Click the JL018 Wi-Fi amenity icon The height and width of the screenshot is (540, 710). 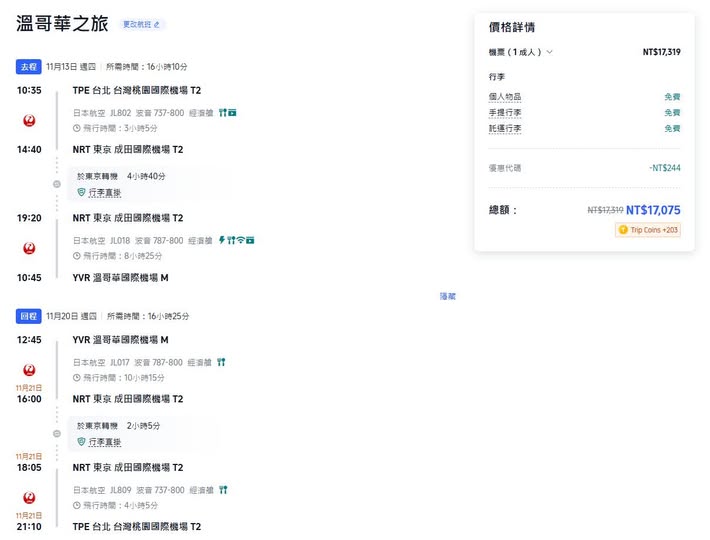pos(240,241)
